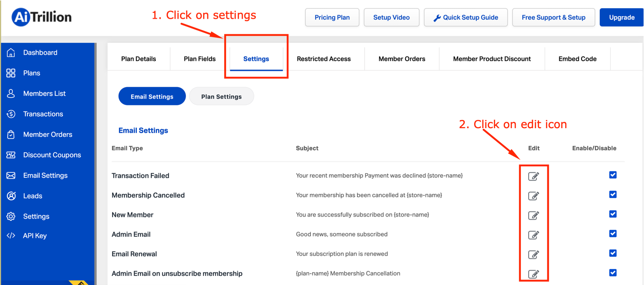The height and width of the screenshot is (285, 644).
Task: Click the Leads target icon
Action: click(11, 196)
